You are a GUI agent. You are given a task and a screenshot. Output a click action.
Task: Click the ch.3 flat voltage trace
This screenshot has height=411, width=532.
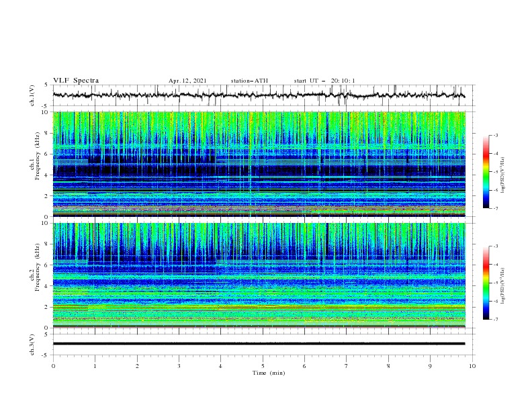point(259,344)
